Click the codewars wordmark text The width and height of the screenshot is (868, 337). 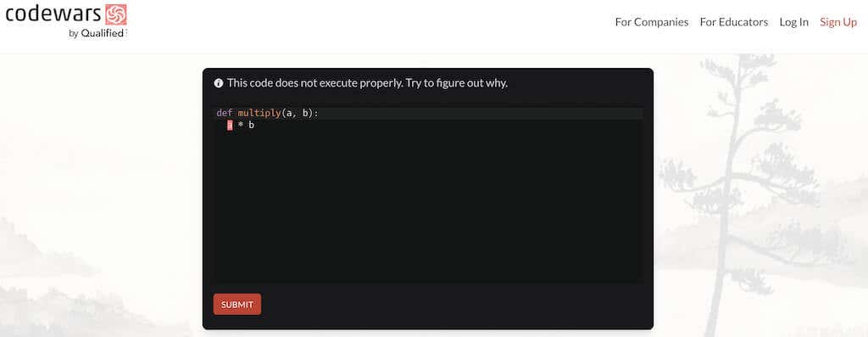pyautogui.click(x=53, y=14)
